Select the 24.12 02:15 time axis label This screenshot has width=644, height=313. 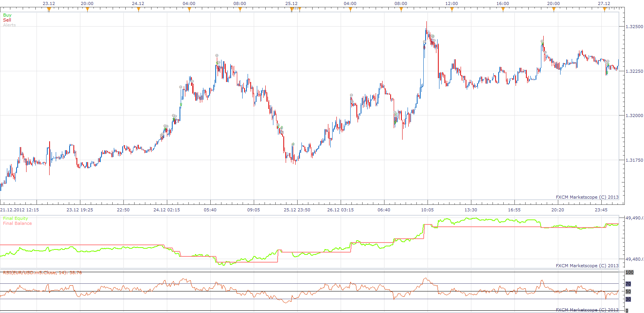pos(166,210)
